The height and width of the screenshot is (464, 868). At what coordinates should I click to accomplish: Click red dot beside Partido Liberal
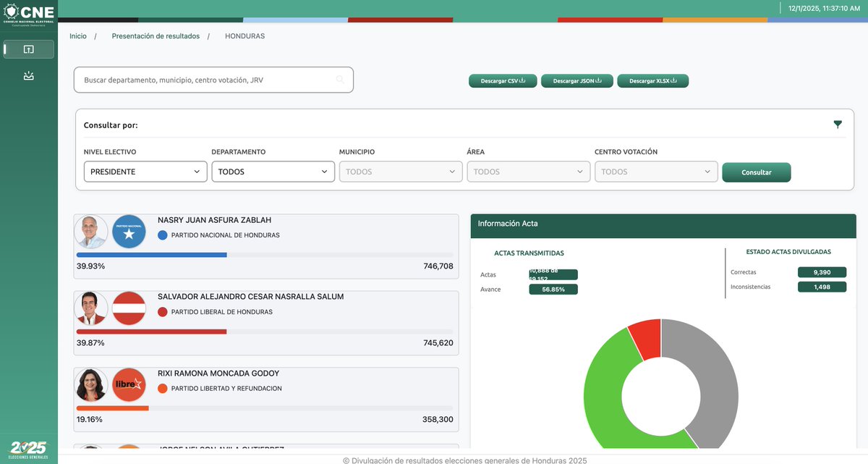[x=163, y=312]
